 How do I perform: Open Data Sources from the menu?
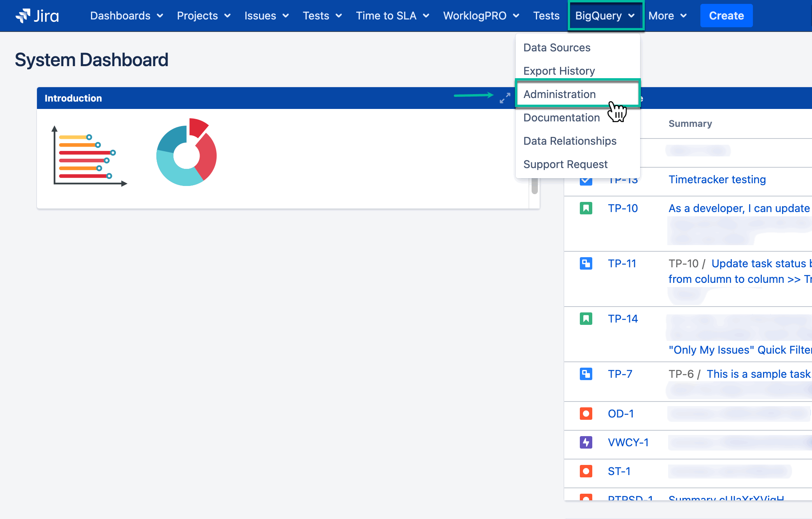[x=557, y=47]
